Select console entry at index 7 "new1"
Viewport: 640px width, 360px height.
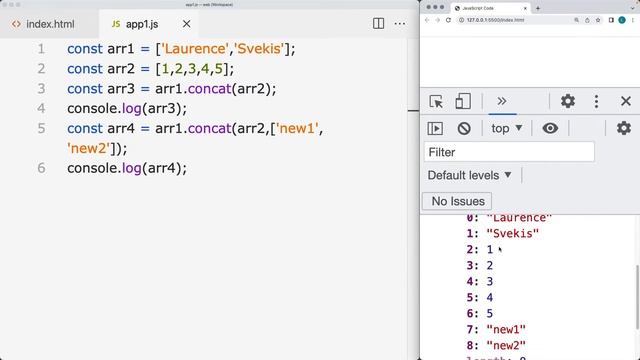496,329
